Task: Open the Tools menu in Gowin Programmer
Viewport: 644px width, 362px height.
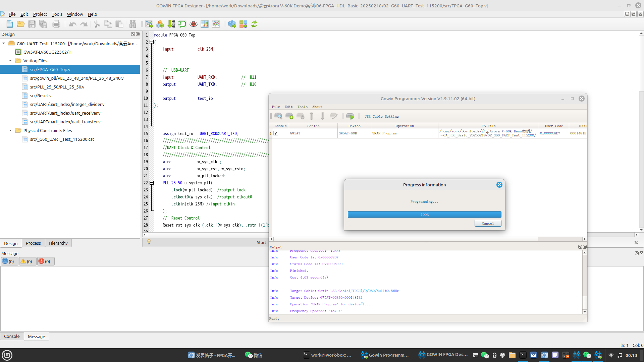Action: click(x=302, y=107)
